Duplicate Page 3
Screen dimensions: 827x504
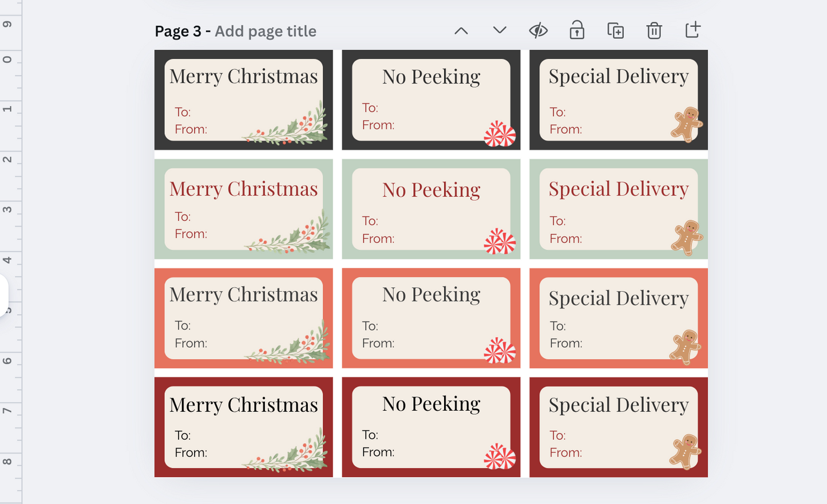tap(615, 31)
